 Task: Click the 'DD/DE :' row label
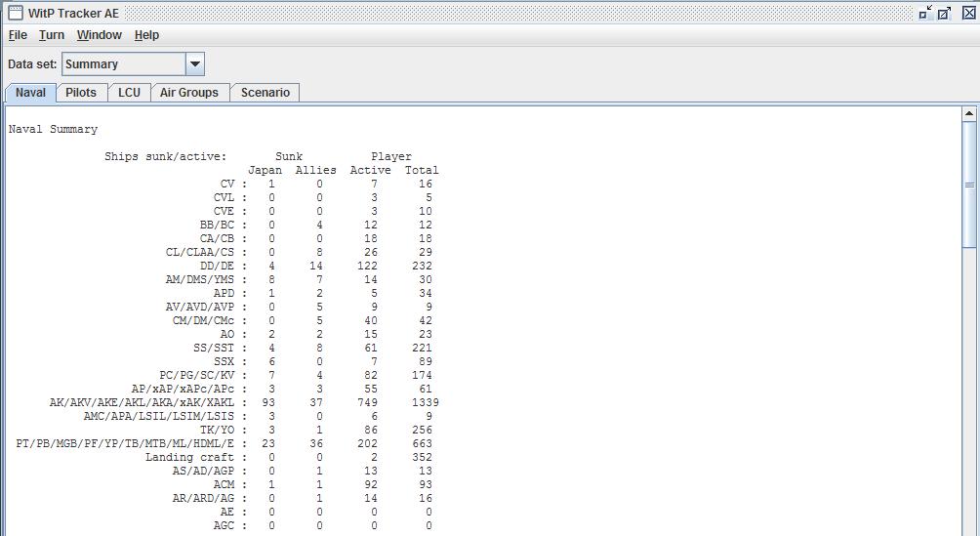pos(224,266)
